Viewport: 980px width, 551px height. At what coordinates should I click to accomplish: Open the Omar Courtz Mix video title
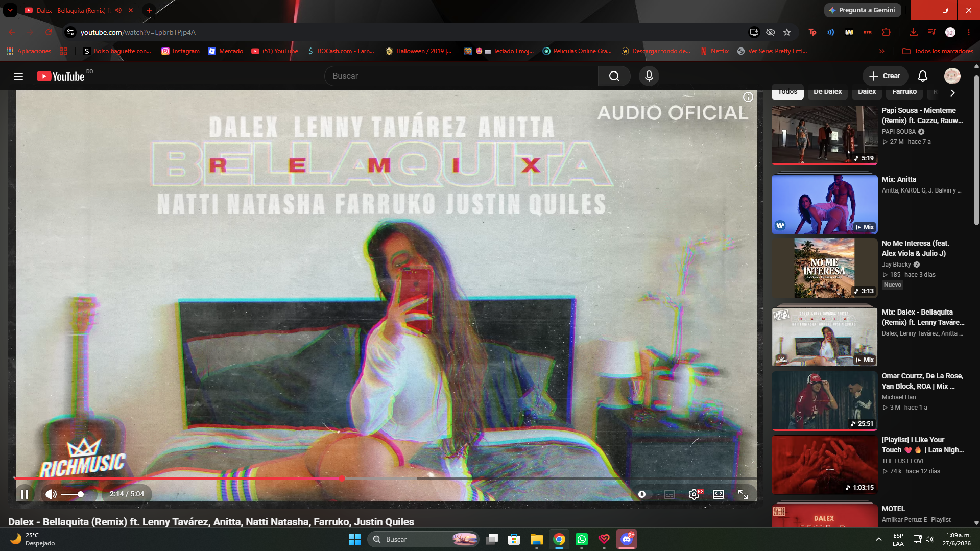[x=923, y=381]
